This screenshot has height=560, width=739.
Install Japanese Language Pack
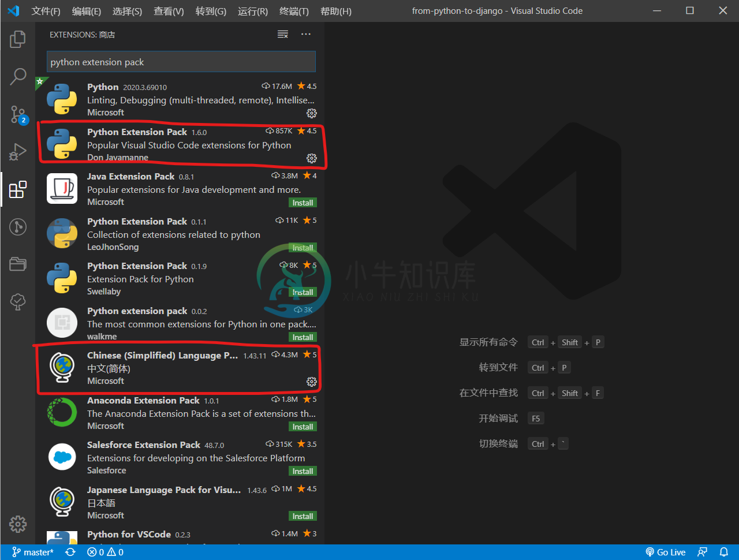[x=303, y=516]
